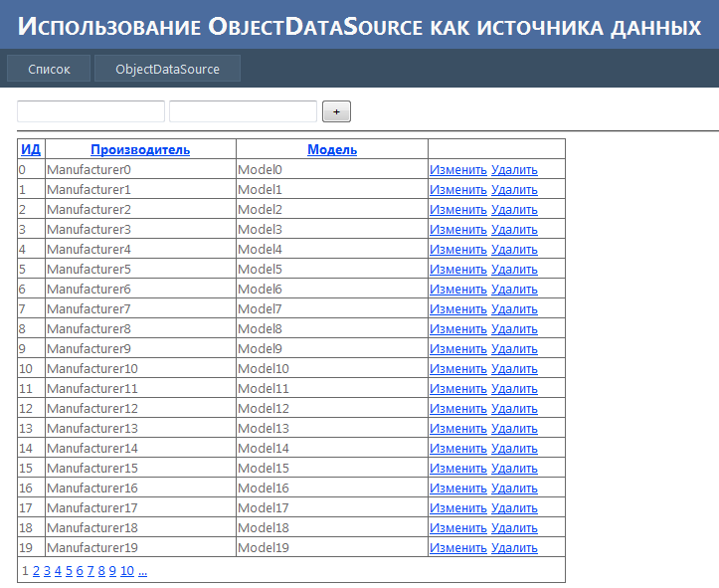Click Изменить for Manufacturer17 row
Screen dimensions: 719x588
(x=458, y=507)
